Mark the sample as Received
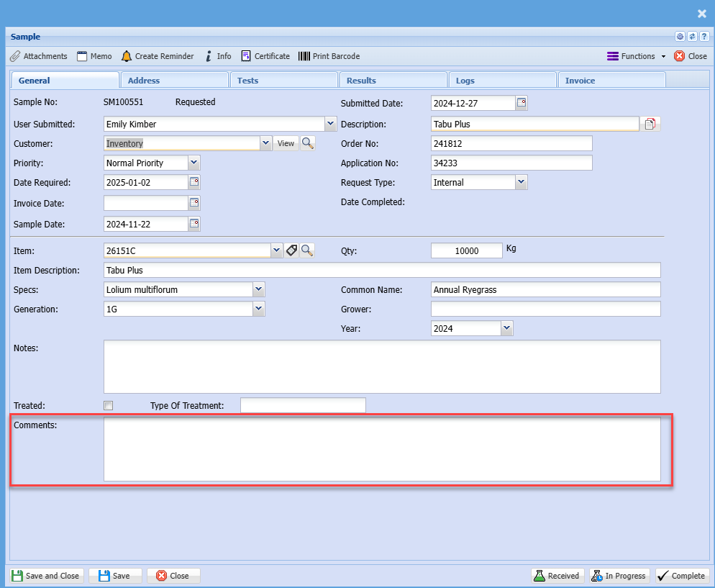 [x=557, y=576]
